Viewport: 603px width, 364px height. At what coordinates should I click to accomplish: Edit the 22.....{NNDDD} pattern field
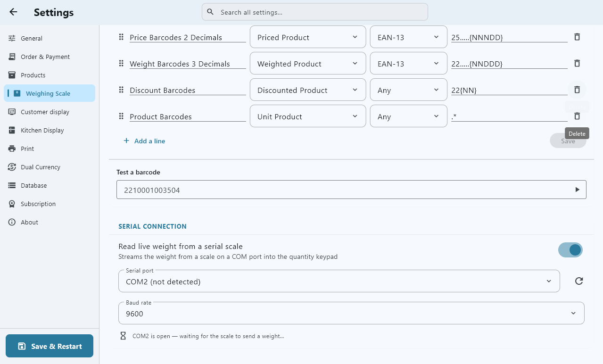[x=509, y=64]
